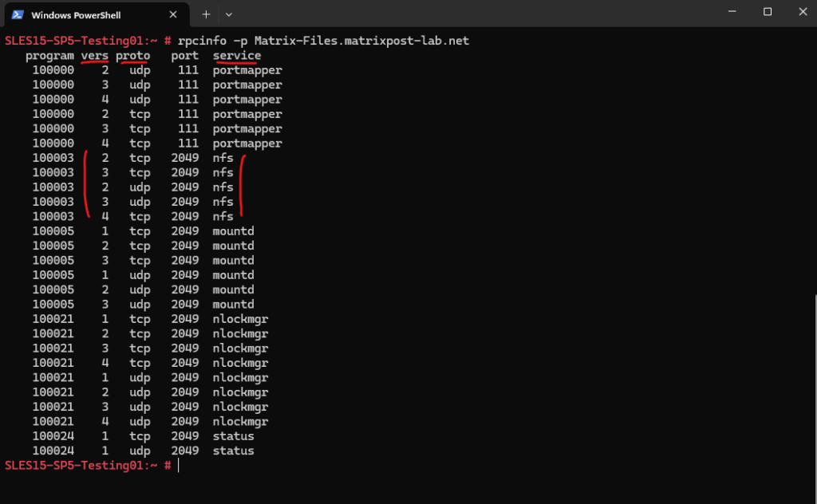Click the "program" column header
Viewport: 817px width, 504px height.
[x=49, y=56]
